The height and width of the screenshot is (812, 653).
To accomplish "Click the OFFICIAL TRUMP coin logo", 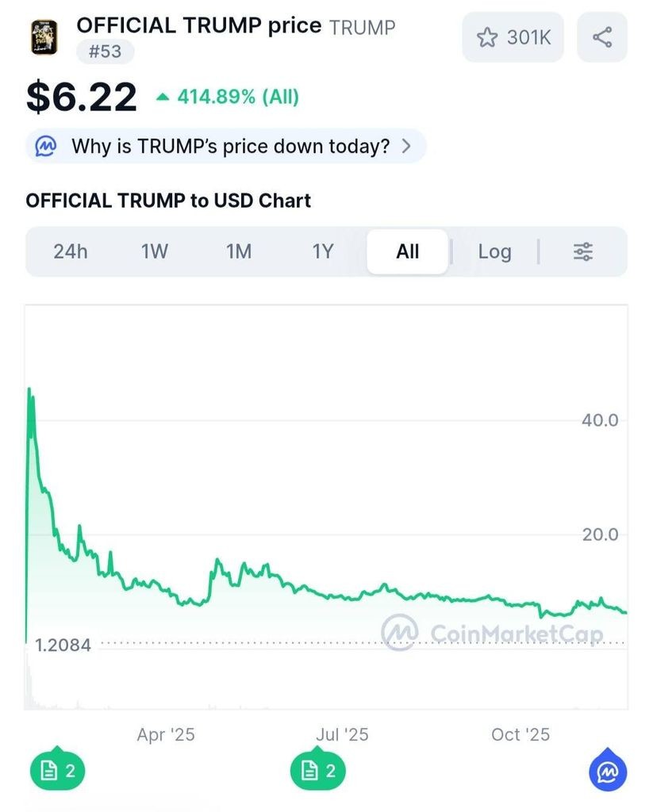I will coord(44,37).
